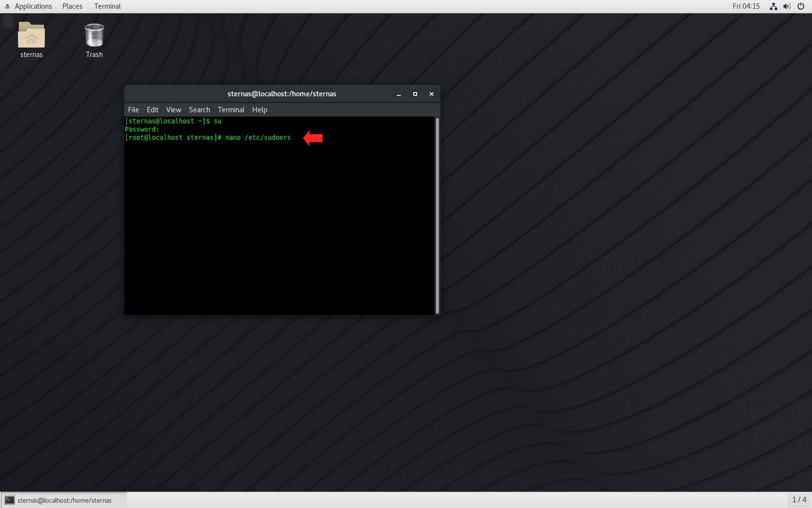
Task: Select the taskbar sternas@localhost terminal entry
Action: [x=64, y=500]
